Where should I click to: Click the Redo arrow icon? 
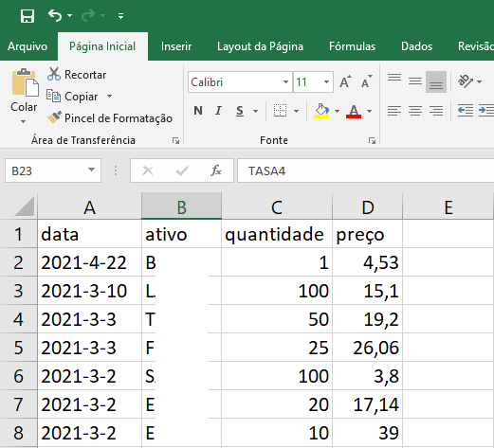[x=88, y=15]
